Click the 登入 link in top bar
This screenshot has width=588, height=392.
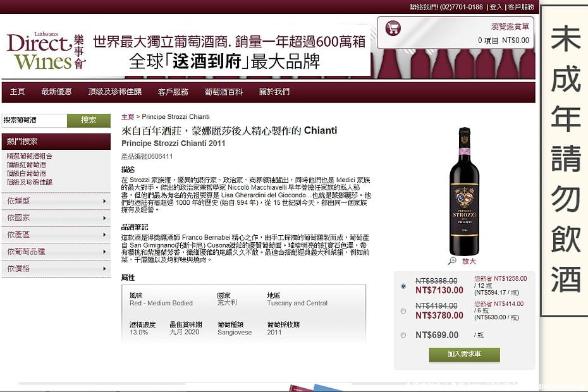click(496, 7)
